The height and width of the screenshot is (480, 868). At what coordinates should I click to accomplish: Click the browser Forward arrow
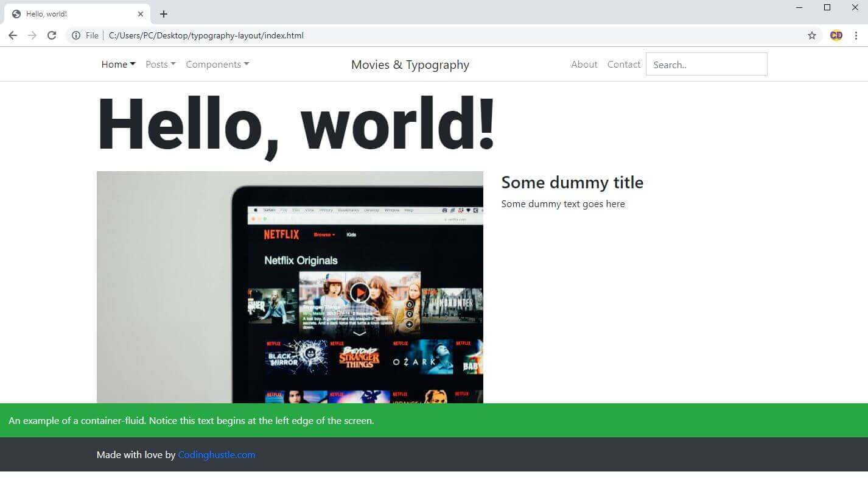pyautogui.click(x=32, y=35)
